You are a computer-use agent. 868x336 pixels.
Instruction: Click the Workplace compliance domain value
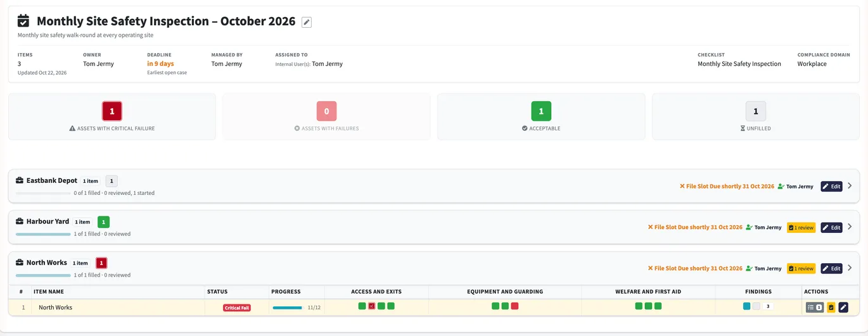[x=812, y=64]
